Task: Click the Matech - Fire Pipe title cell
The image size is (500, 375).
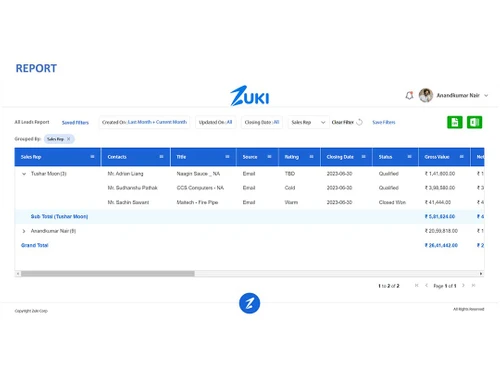Action: pos(197,202)
